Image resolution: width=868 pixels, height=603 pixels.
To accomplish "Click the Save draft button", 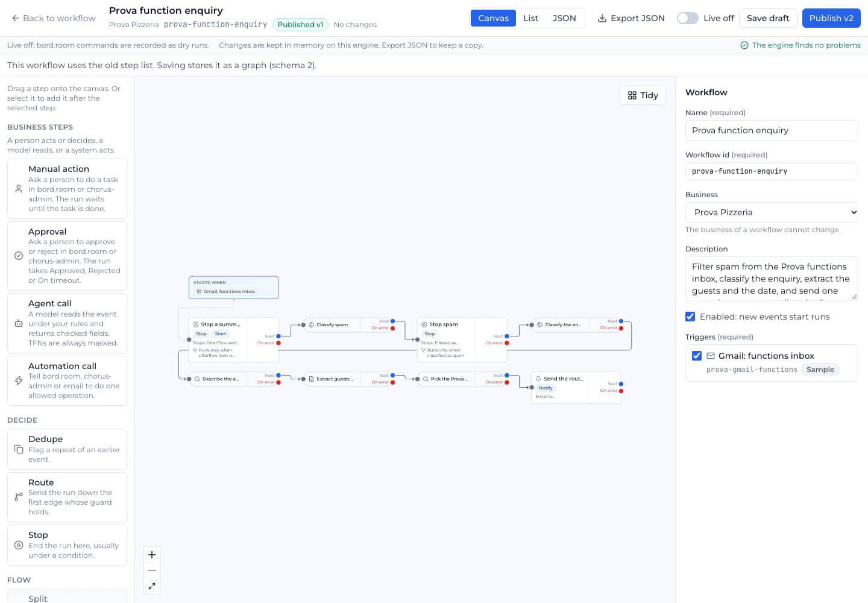I will pos(768,18).
